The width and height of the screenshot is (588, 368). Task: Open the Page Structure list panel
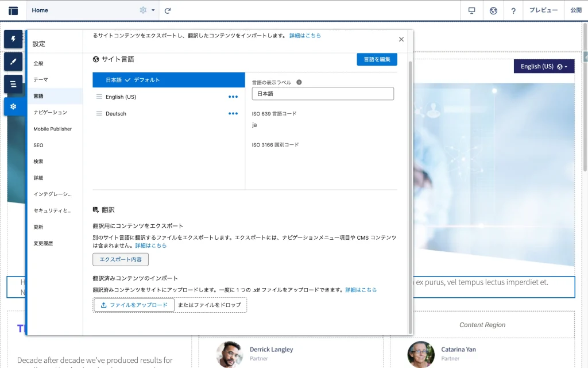[13, 84]
